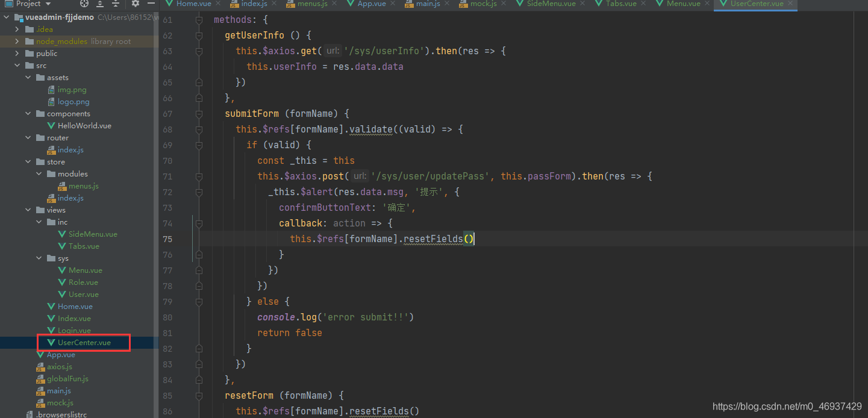This screenshot has width=868, height=418.
Task: Select index.js under the store folder
Action: pyautogui.click(x=70, y=198)
